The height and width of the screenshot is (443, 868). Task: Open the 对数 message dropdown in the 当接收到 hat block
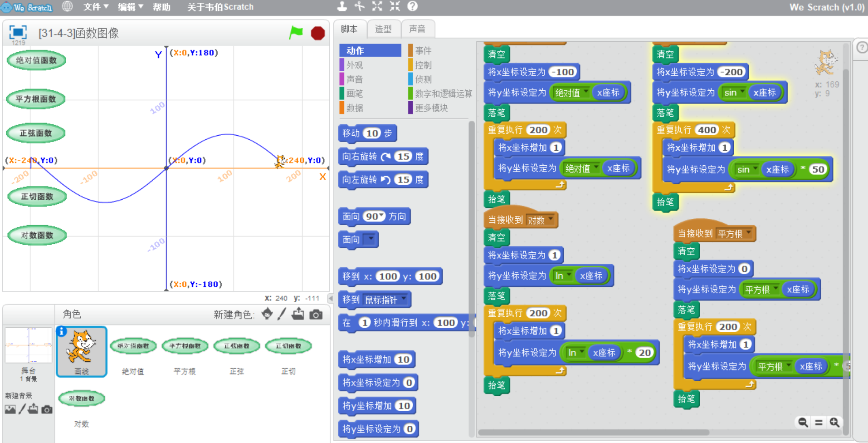[x=551, y=220]
